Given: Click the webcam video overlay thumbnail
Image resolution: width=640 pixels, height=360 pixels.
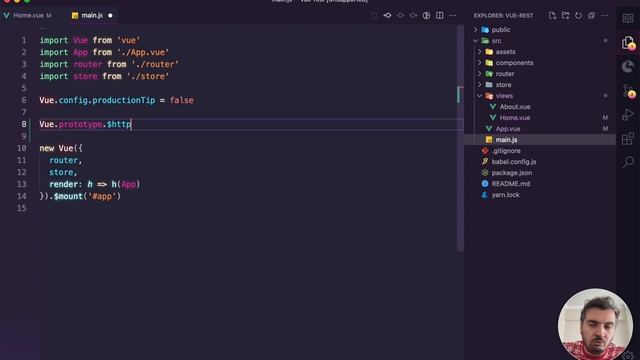Looking at the screenshot, I should click(x=595, y=324).
